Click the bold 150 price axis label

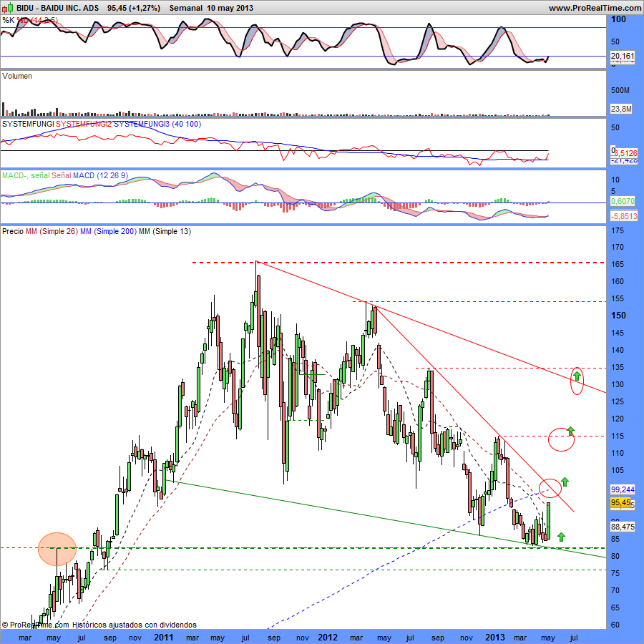coord(618,316)
